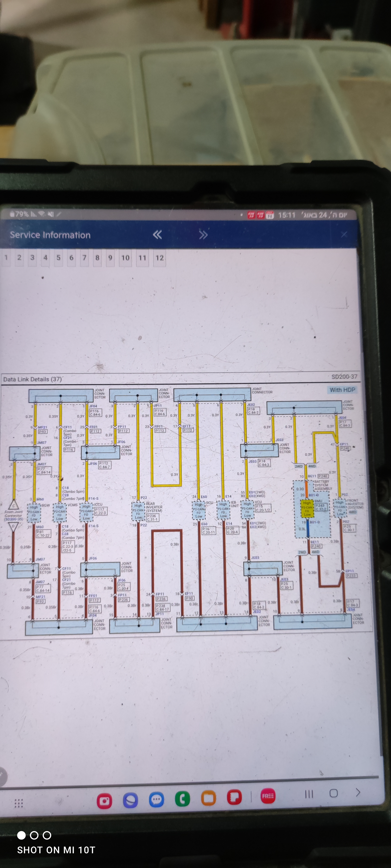The height and width of the screenshot is (868, 391).
Task: Open the app drawer grid icon
Action: pos(19,803)
